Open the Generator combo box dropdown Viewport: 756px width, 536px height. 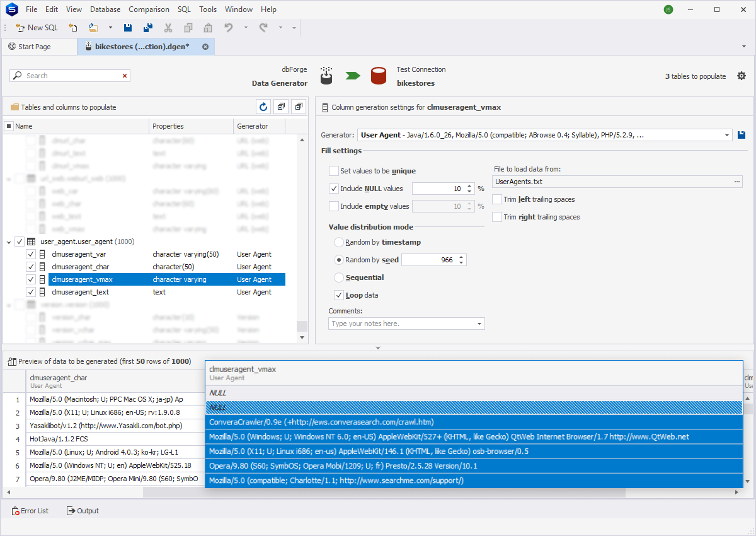727,135
